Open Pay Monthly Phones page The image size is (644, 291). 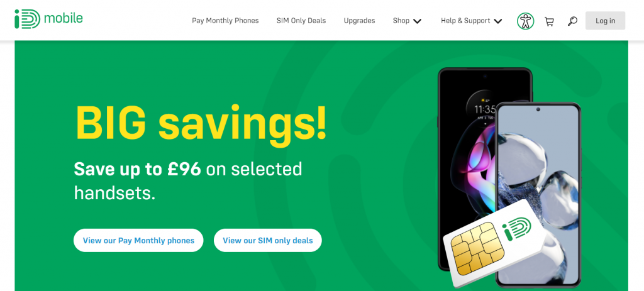coord(226,21)
